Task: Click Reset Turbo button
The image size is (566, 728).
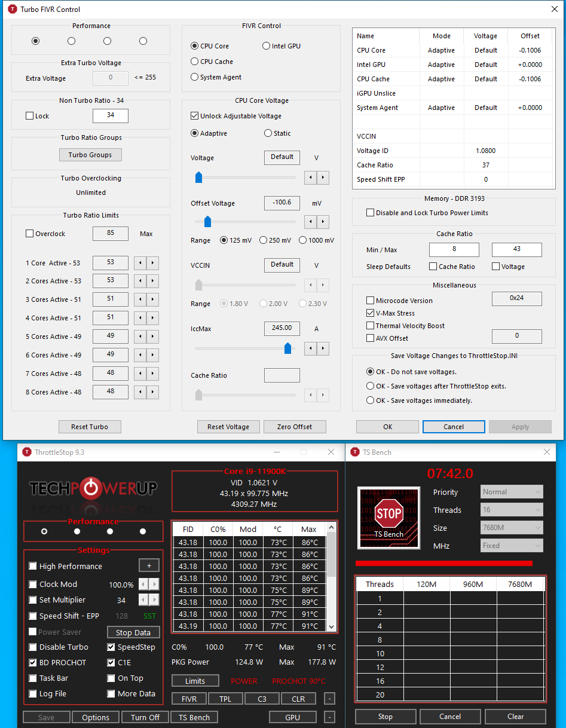Action: click(90, 427)
